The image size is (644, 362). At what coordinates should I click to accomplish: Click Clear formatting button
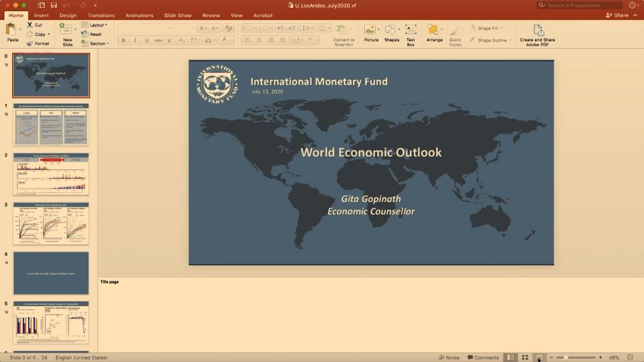point(228,28)
